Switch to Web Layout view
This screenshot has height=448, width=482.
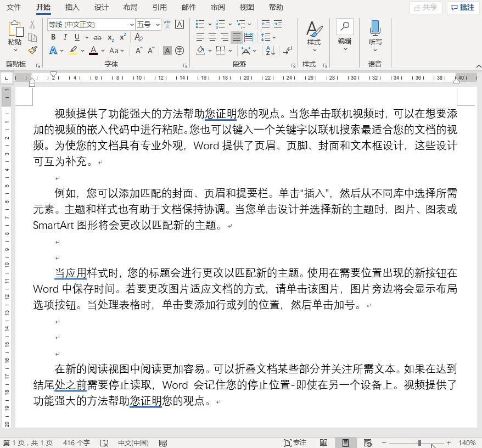coord(368,443)
